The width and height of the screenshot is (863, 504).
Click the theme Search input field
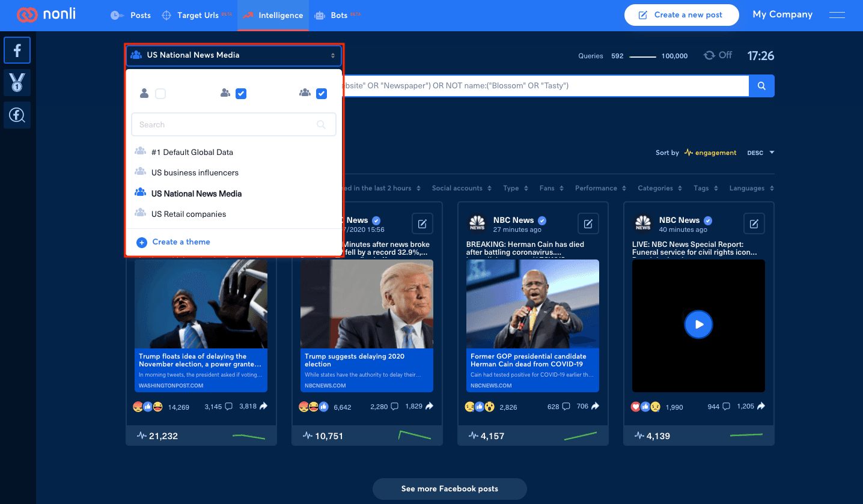tap(234, 125)
